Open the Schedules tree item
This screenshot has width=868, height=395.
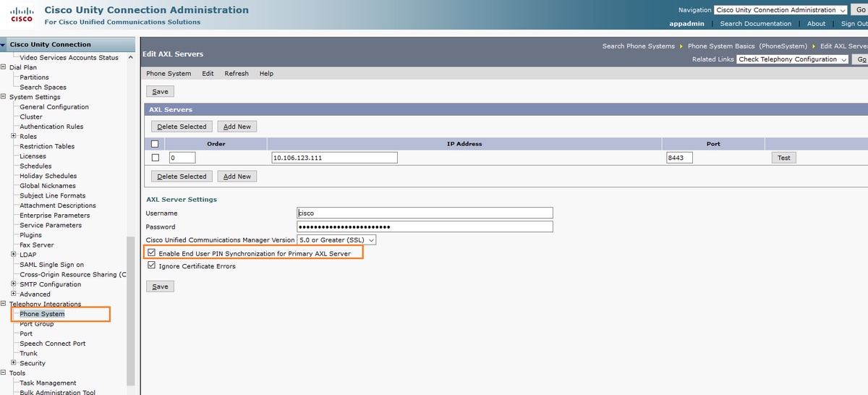[x=35, y=166]
